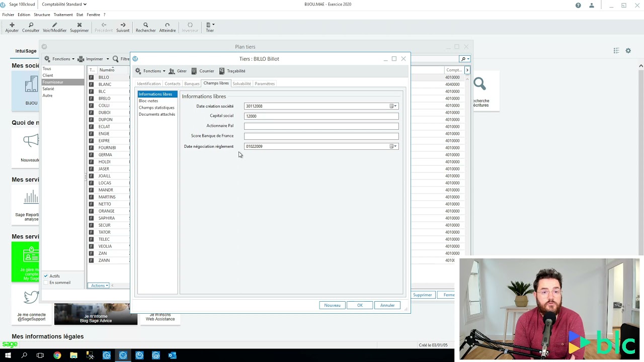
Task: Open Fonctions menu in Plan tiers window
Action: 59,59
